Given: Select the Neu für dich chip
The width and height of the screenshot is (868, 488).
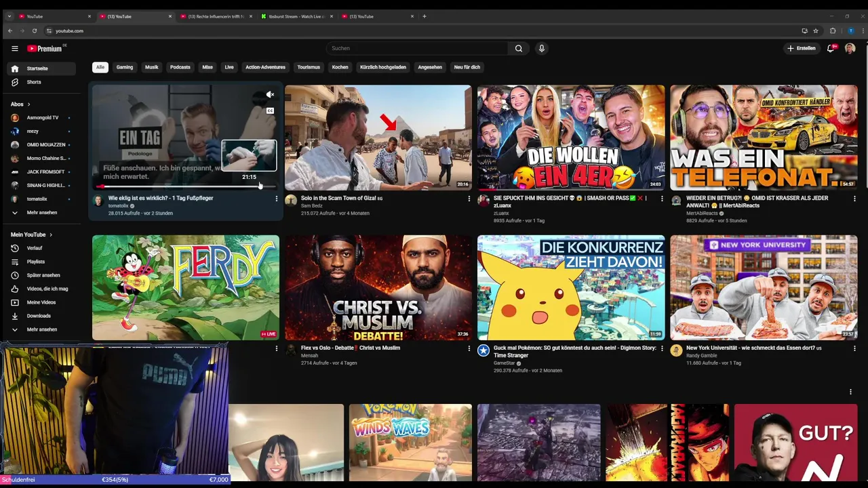Looking at the screenshot, I should click(467, 67).
